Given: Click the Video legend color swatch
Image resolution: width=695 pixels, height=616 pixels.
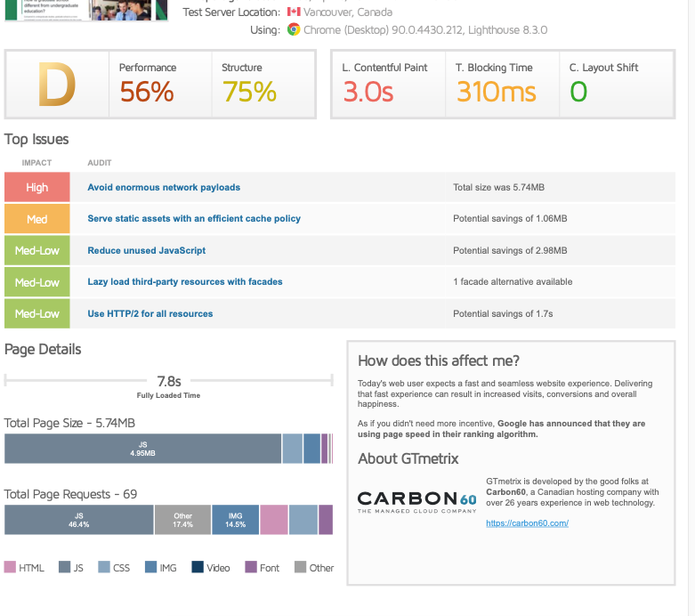Looking at the screenshot, I should coord(198,567).
